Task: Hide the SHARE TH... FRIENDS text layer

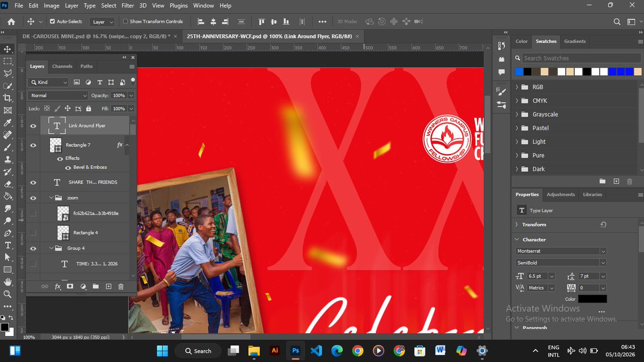Action: coord(33,182)
